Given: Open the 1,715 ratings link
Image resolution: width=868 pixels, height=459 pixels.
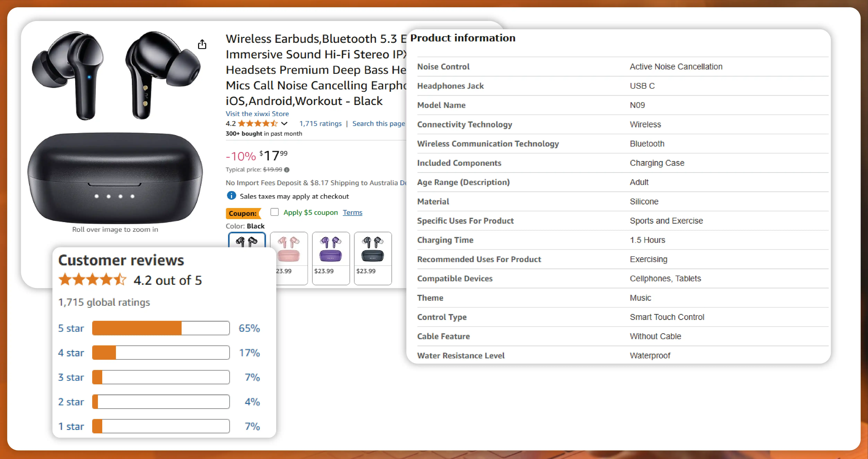Looking at the screenshot, I should [320, 124].
